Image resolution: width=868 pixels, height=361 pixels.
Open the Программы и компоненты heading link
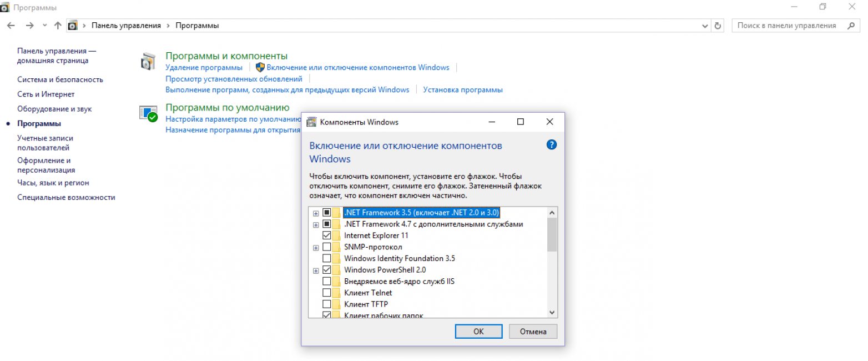tap(226, 56)
